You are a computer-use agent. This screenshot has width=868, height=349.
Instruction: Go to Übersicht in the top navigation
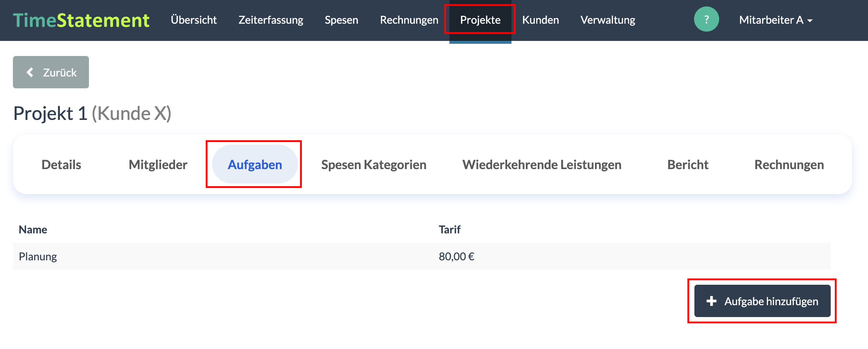coord(194,20)
